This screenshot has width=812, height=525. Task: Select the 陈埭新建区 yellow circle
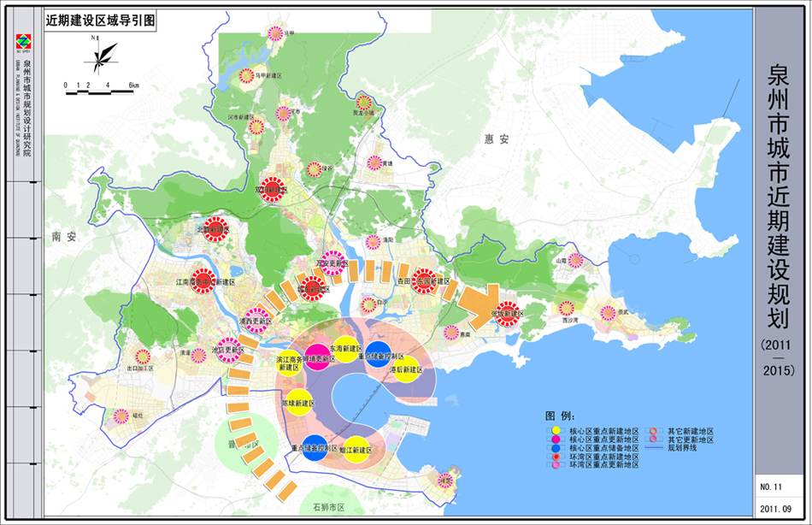[x=298, y=402]
